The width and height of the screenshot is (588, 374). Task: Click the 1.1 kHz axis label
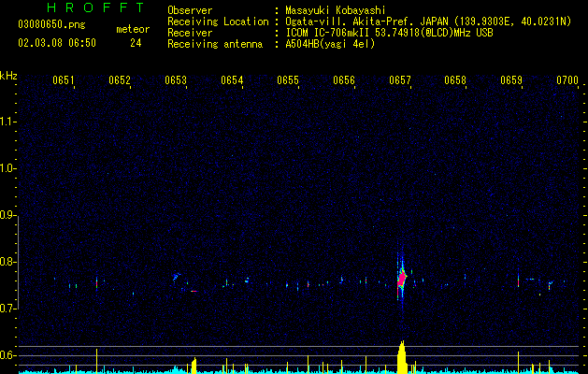pos(7,122)
